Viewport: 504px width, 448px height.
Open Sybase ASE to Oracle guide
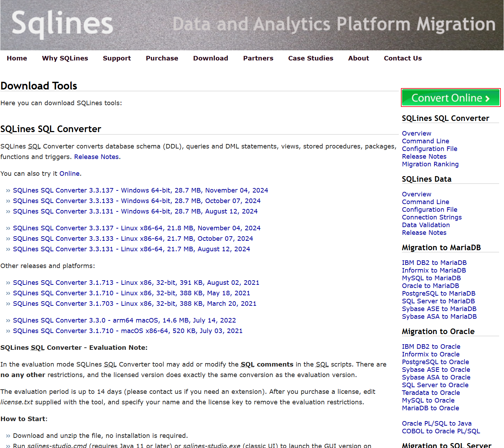coord(436,370)
